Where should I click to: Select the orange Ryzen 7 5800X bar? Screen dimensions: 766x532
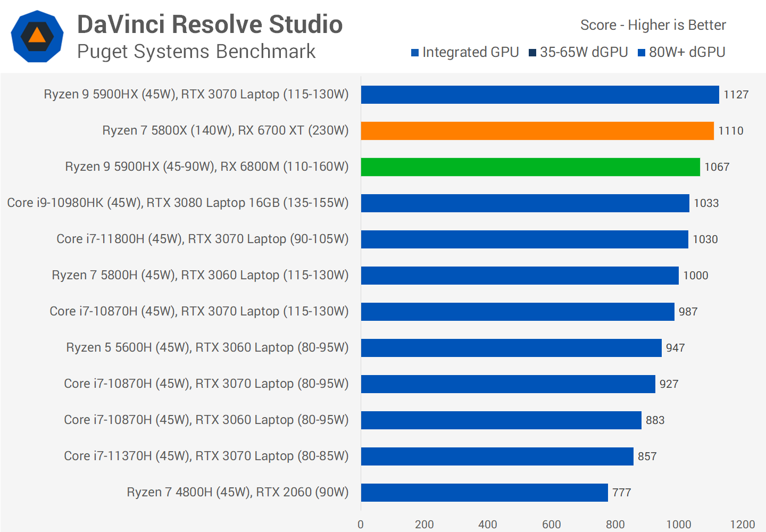click(x=537, y=131)
